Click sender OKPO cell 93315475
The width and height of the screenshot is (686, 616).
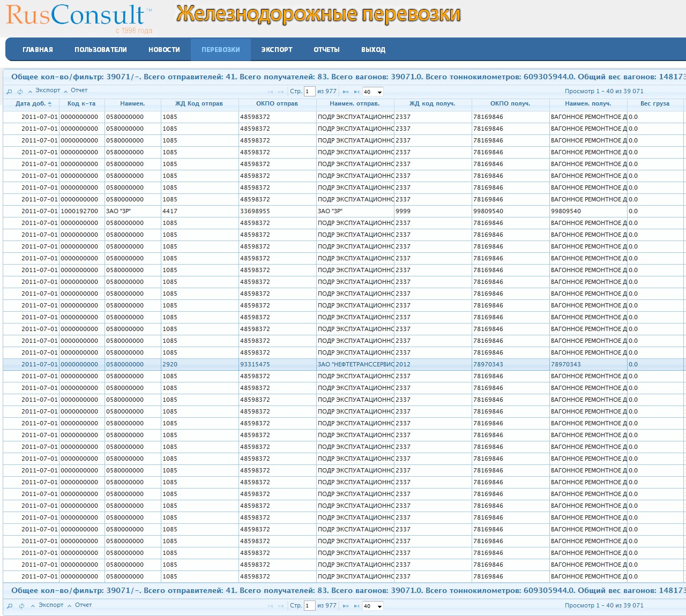277,364
